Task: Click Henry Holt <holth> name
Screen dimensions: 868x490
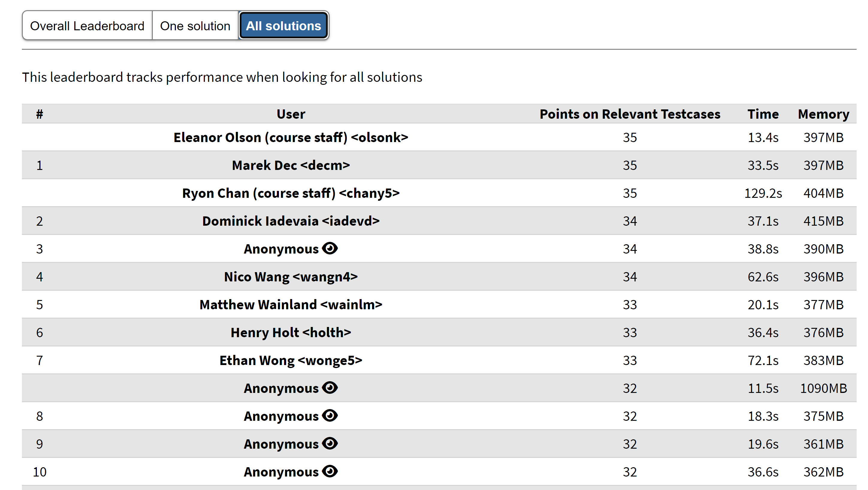Action: tap(291, 332)
